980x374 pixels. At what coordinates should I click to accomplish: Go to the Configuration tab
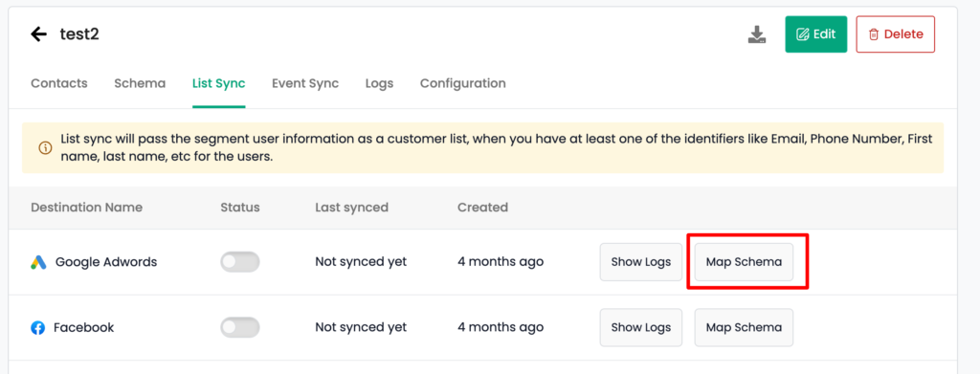pyautogui.click(x=463, y=83)
